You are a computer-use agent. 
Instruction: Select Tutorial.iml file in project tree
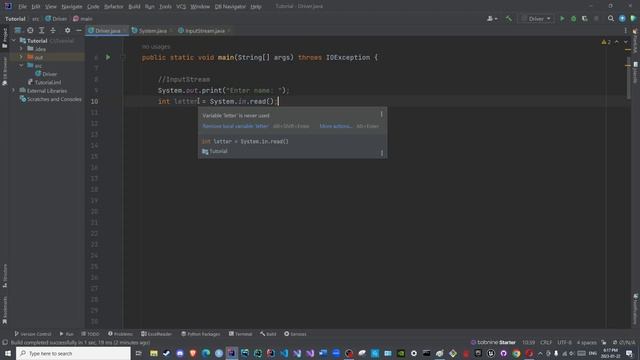(44, 82)
